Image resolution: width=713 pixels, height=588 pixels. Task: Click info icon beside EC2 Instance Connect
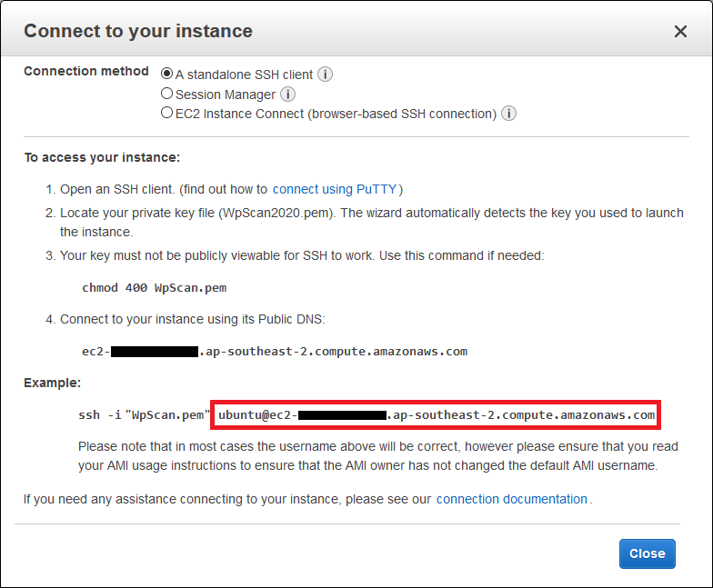pos(508,114)
